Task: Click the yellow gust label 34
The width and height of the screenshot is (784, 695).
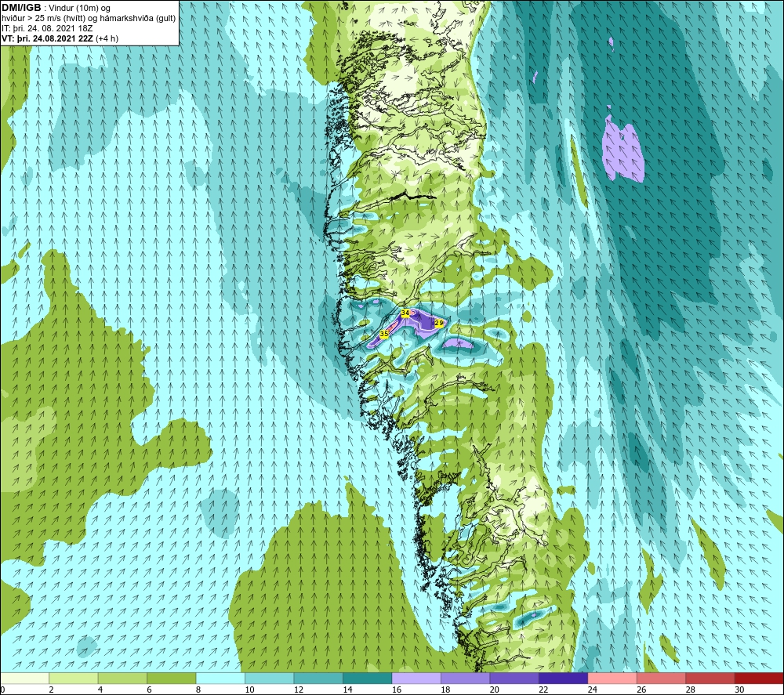Action: tap(405, 313)
